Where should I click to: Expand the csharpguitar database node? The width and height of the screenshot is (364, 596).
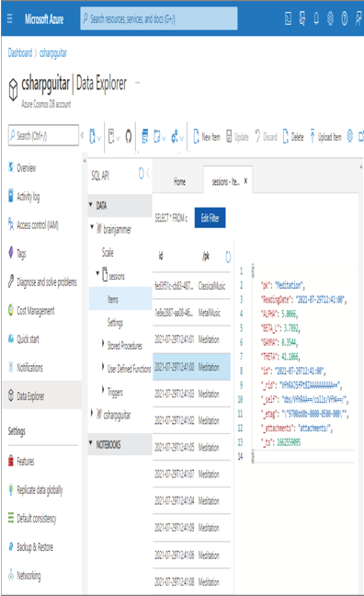[x=92, y=413]
